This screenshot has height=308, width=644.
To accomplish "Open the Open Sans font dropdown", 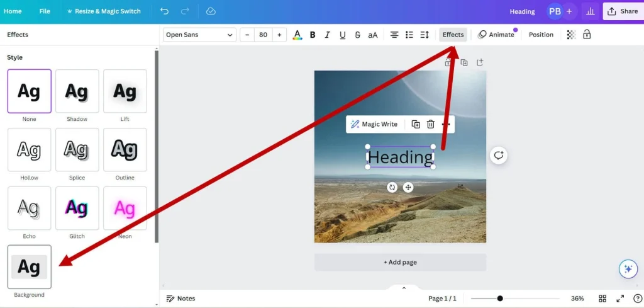I will click(x=199, y=35).
